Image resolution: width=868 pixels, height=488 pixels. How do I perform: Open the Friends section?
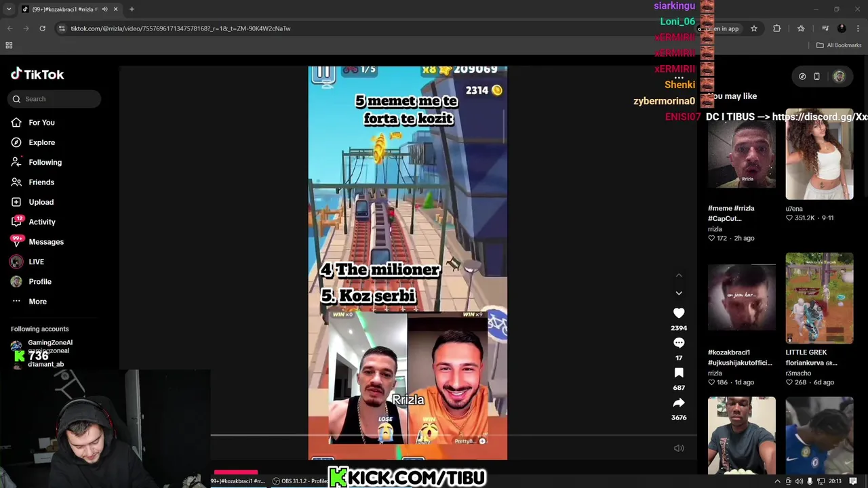point(33,182)
